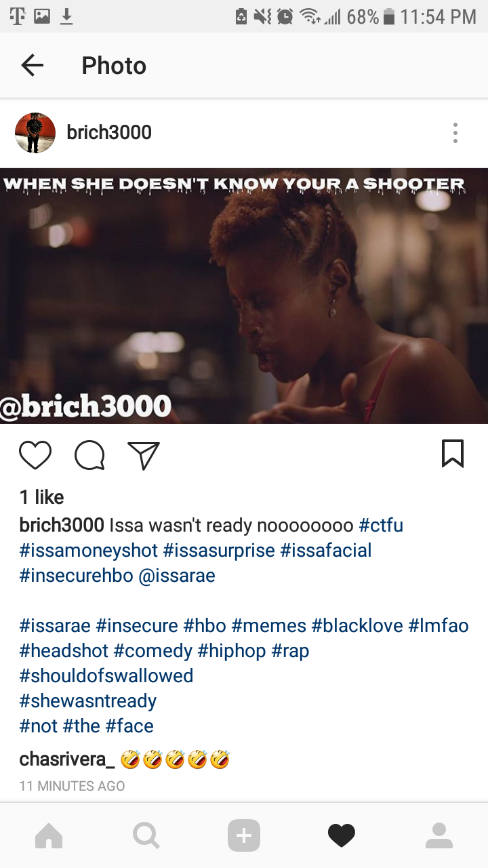
Task: Open Profile tab person icon
Action: [439, 836]
